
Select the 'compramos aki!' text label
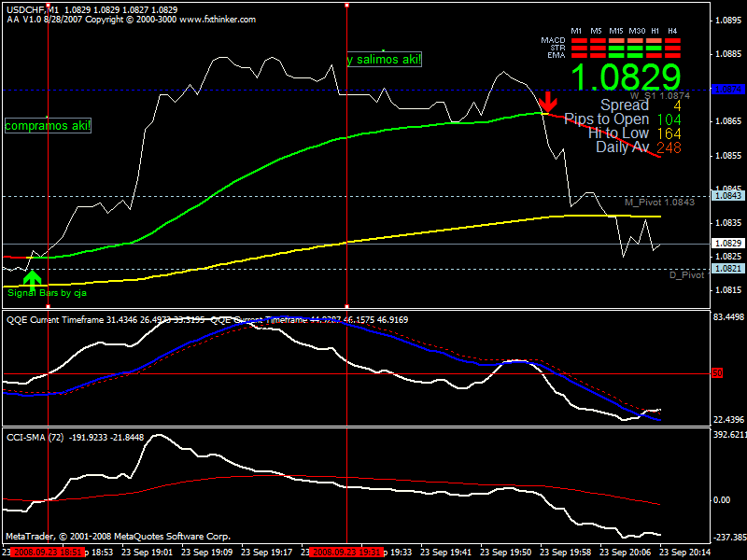[x=48, y=126]
